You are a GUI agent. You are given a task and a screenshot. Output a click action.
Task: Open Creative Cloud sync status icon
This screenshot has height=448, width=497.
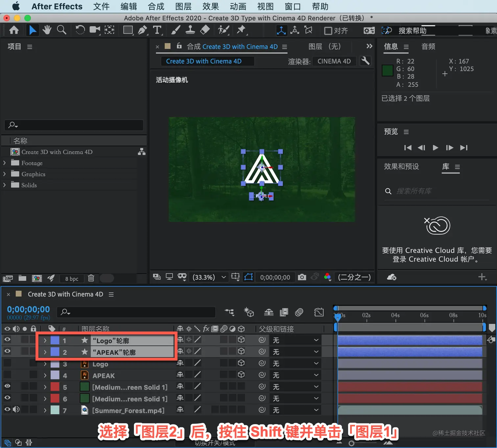pos(391,277)
